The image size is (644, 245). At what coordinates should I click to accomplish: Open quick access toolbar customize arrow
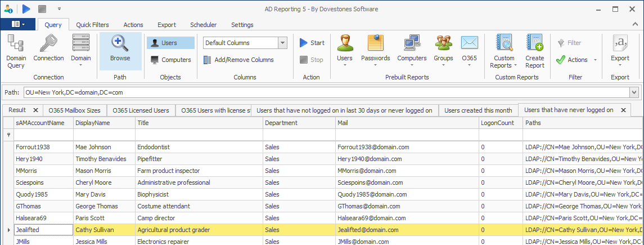pos(59,8)
